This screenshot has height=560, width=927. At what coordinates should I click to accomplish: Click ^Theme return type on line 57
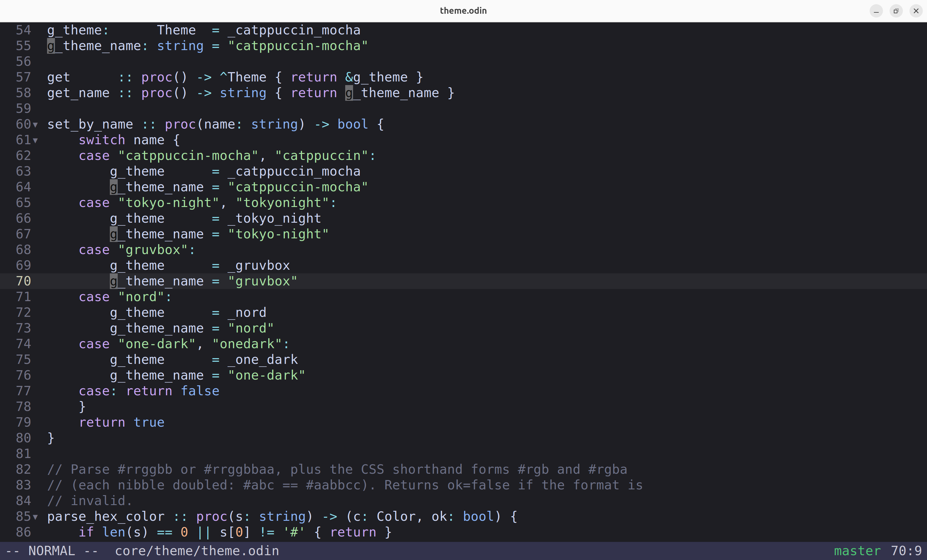click(243, 77)
